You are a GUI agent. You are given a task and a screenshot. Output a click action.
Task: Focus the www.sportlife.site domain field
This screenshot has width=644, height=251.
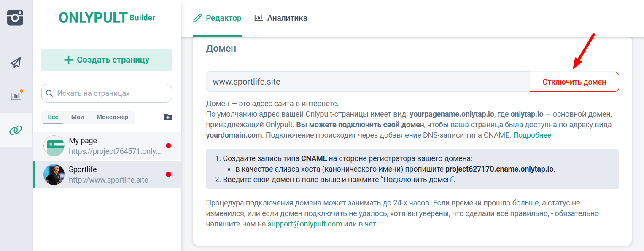point(367,82)
